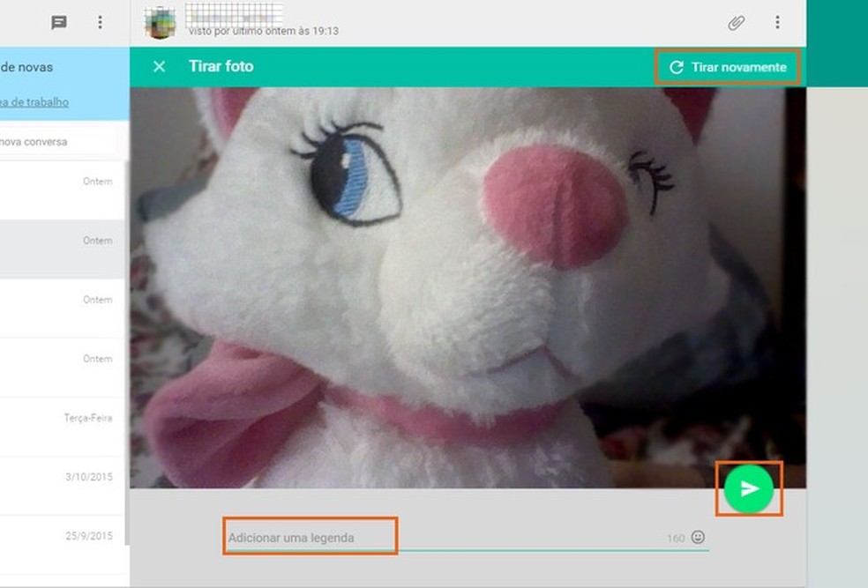Click the last seen status text
The image size is (868, 588).
(264, 32)
